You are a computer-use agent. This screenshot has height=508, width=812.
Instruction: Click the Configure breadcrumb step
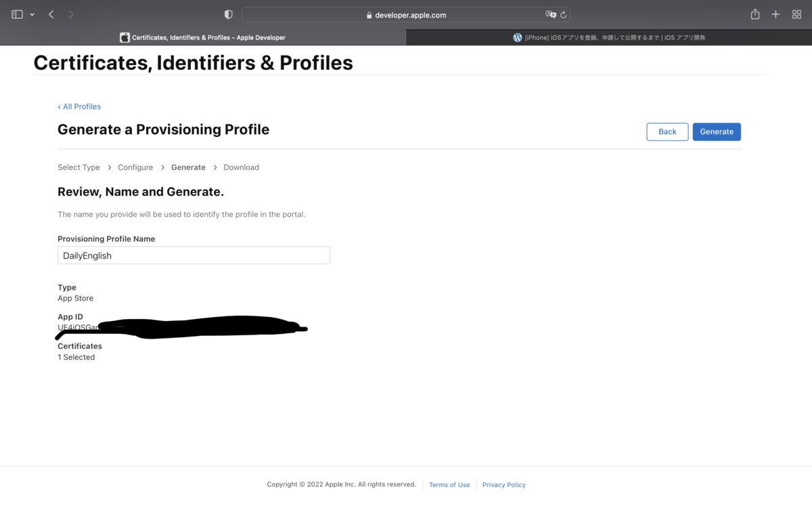tap(135, 167)
